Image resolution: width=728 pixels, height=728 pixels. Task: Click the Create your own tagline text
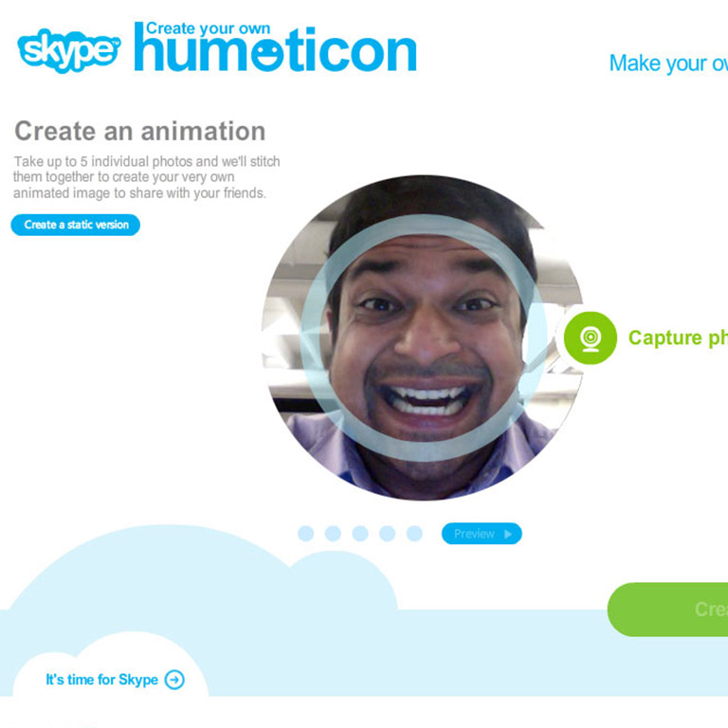point(208,28)
